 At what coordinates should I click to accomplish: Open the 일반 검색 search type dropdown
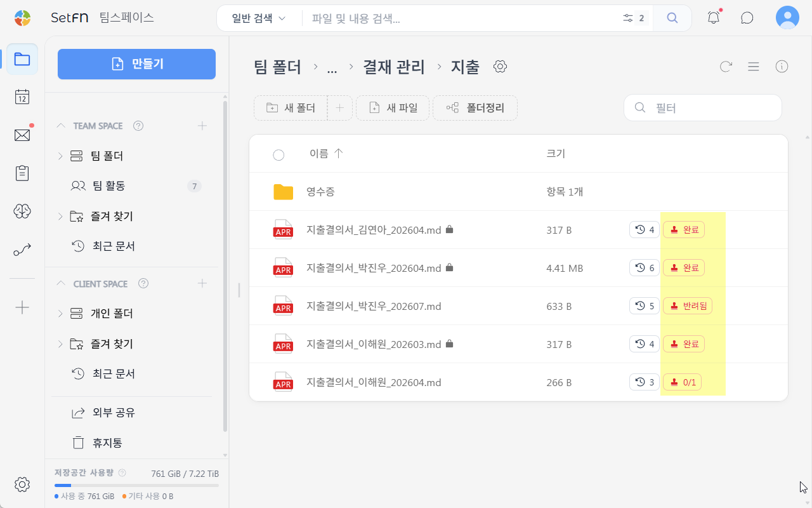259,18
